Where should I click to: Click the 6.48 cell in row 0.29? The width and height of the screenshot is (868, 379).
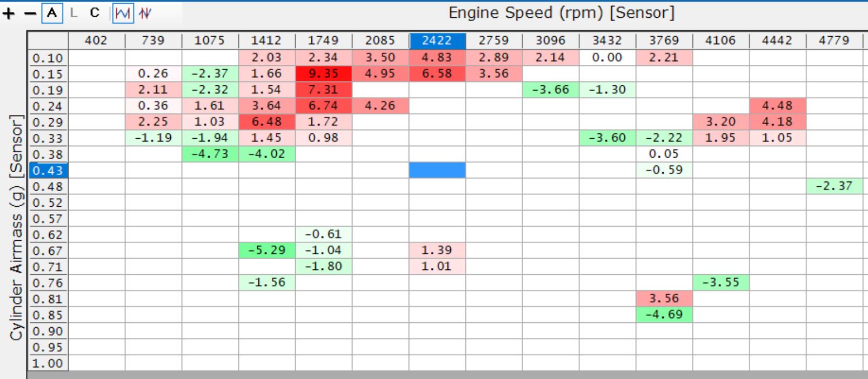point(267,122)
